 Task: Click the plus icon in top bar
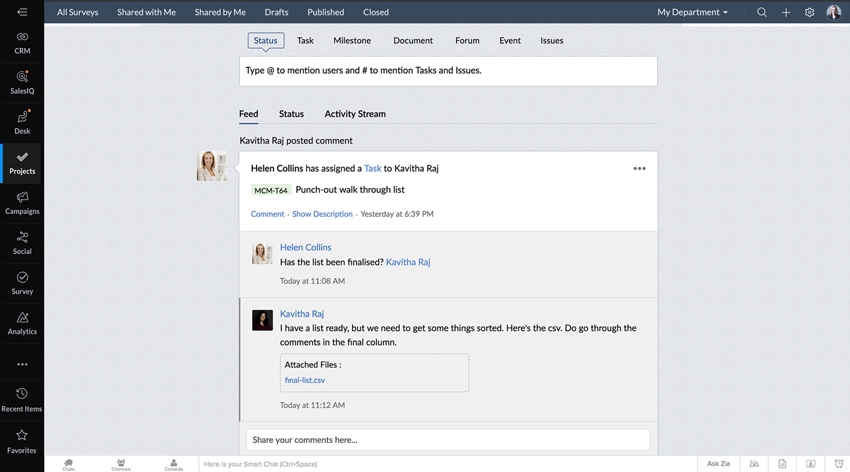pyautogui.click(x=786, y=12)
